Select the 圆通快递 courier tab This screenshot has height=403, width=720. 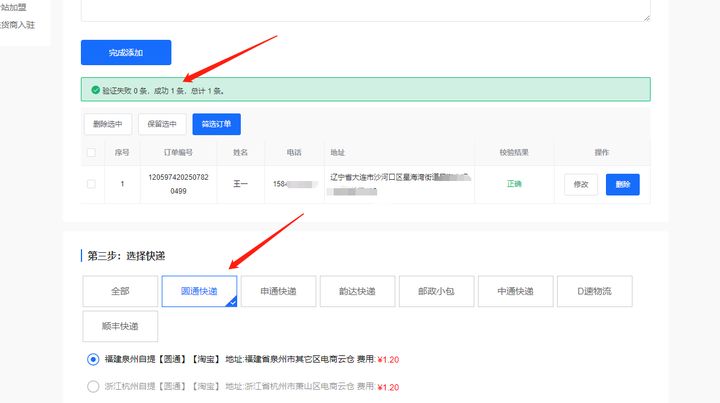pos(199,291)
